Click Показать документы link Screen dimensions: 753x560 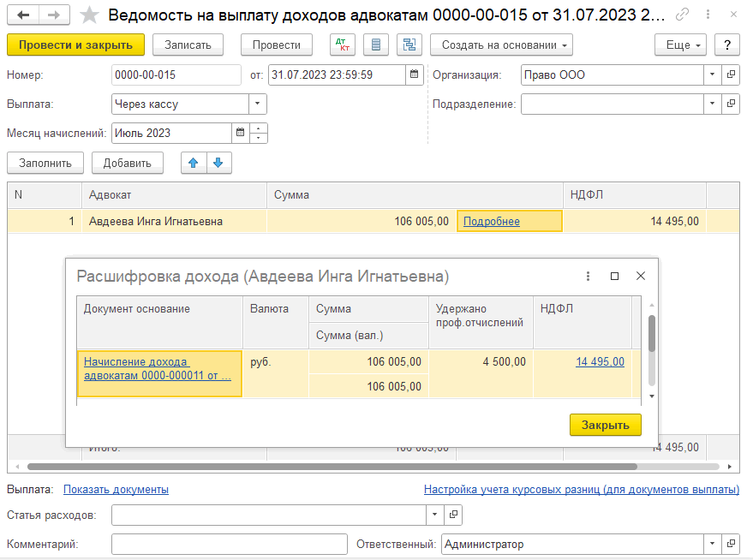point(116,490)
